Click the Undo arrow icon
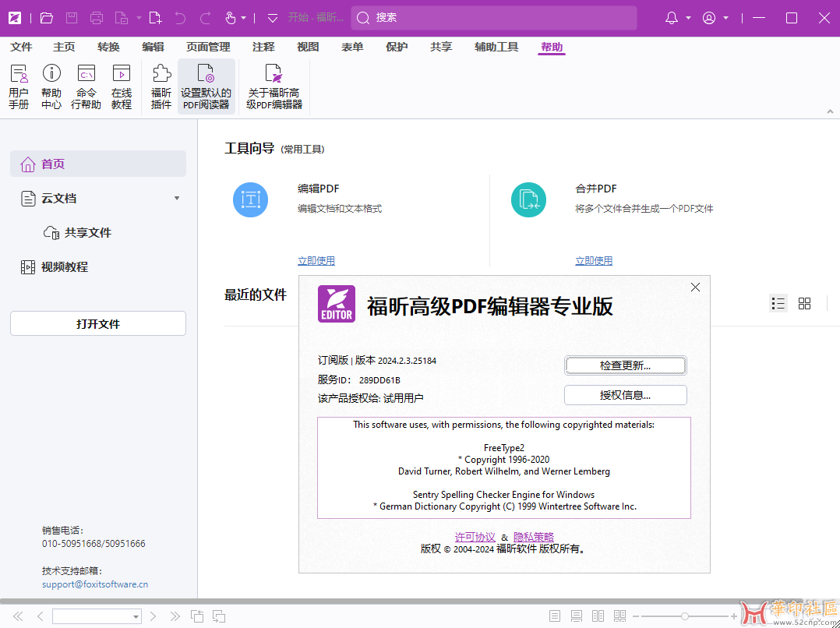This screenshot has width=840, height=628. (180, 18)
